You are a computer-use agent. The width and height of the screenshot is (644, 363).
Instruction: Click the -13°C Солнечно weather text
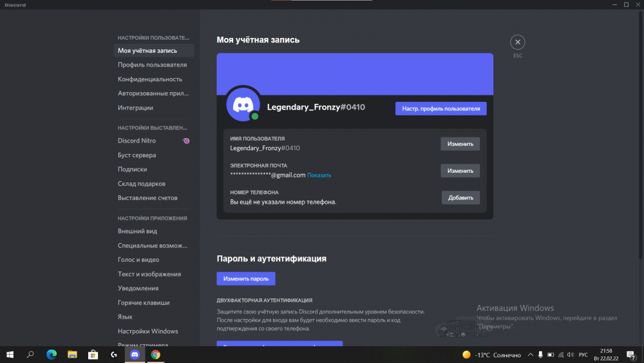498,355
